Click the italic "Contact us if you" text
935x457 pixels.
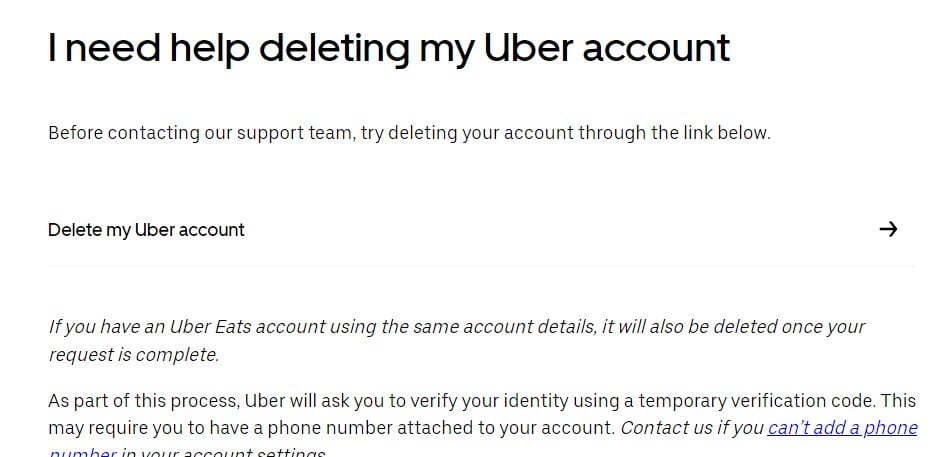(x=692, y=428)
